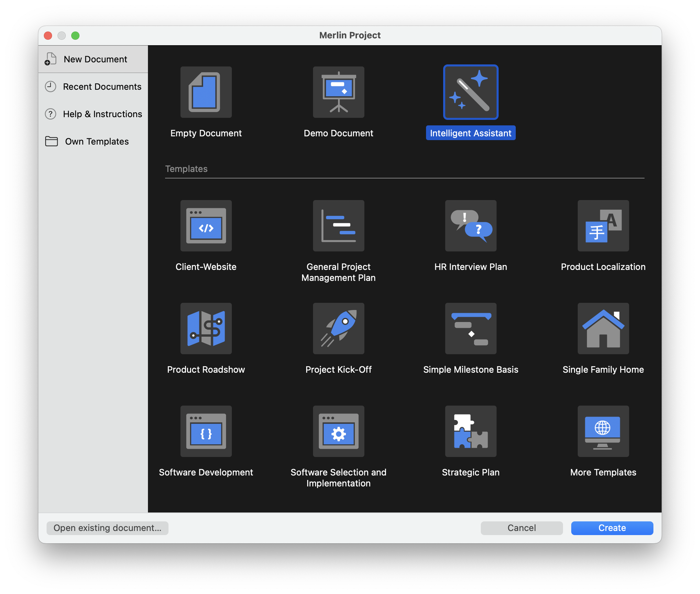This screenshot has width=700, height=594.
Task: Select the Product Localization translation icon
Action: 603,226
